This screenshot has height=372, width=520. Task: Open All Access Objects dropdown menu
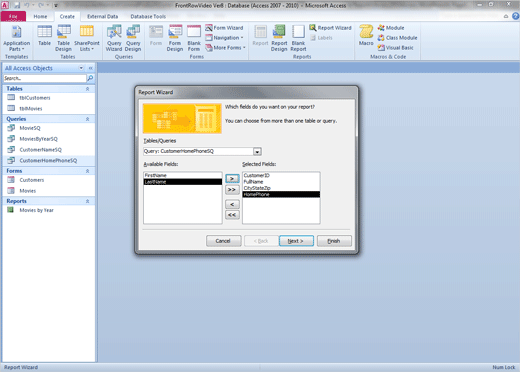81,68
